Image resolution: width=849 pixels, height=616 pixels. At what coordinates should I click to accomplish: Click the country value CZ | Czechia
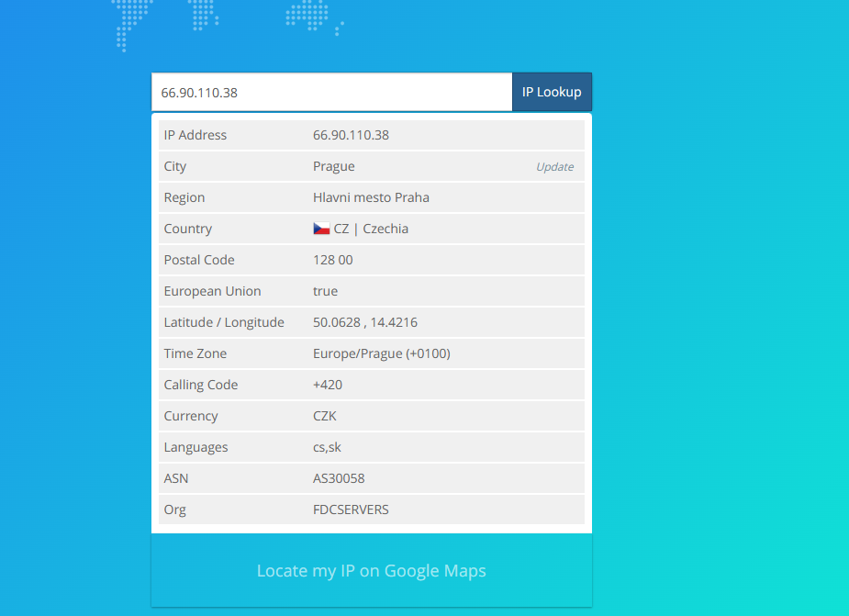tap(371, 229)
